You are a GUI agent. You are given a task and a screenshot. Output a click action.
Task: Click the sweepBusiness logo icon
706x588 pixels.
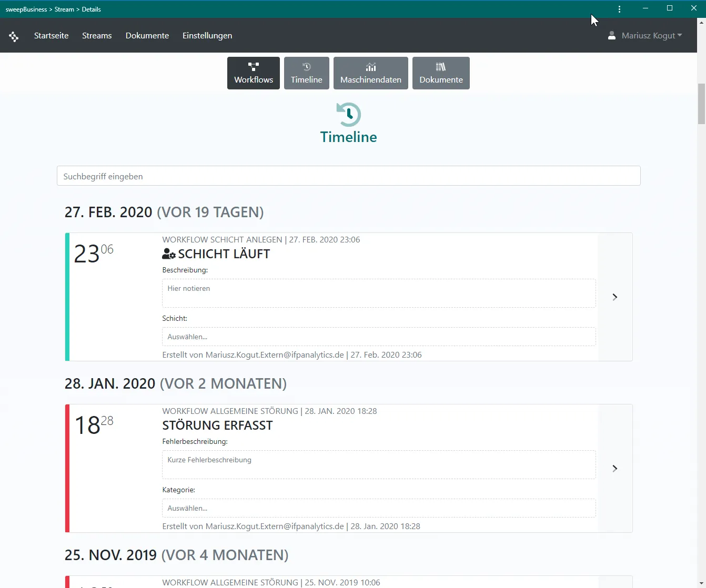coord(14,35)
